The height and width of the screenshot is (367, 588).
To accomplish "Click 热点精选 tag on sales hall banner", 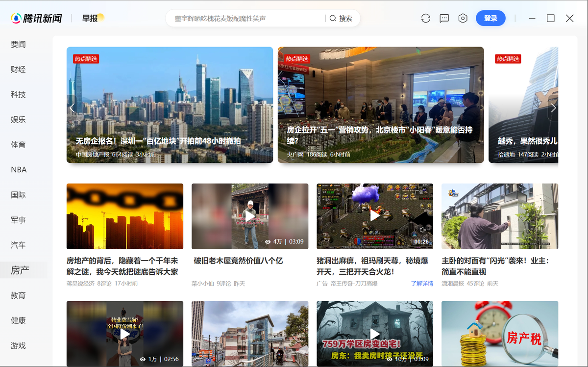I will pos(297,59).
